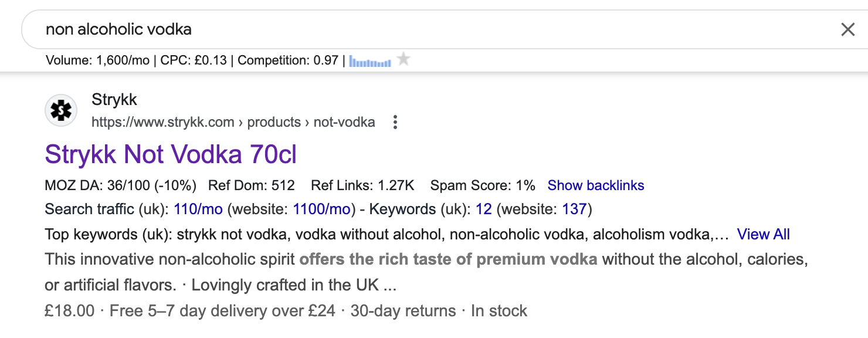Image resolution: width=868 pixels, height=338 pixels.
Task: Click the bolded snippet text about premium vodka
Action: (449, 259)
